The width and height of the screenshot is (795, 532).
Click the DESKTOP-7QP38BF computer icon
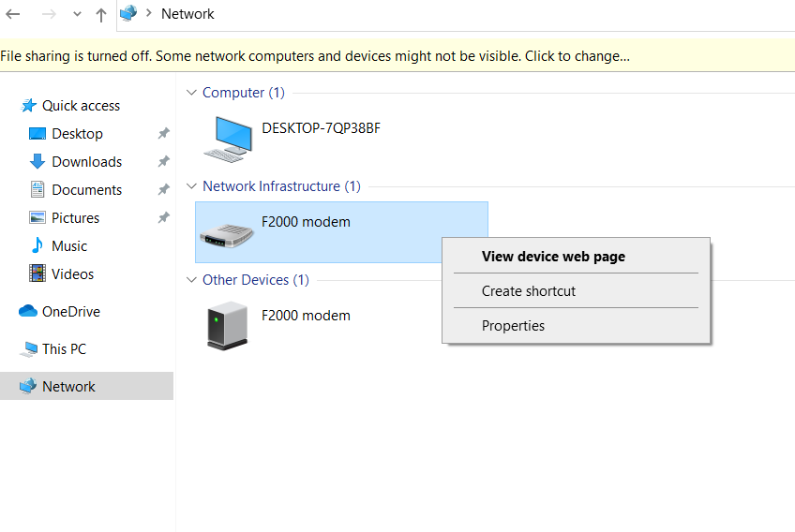pos(228,140)
